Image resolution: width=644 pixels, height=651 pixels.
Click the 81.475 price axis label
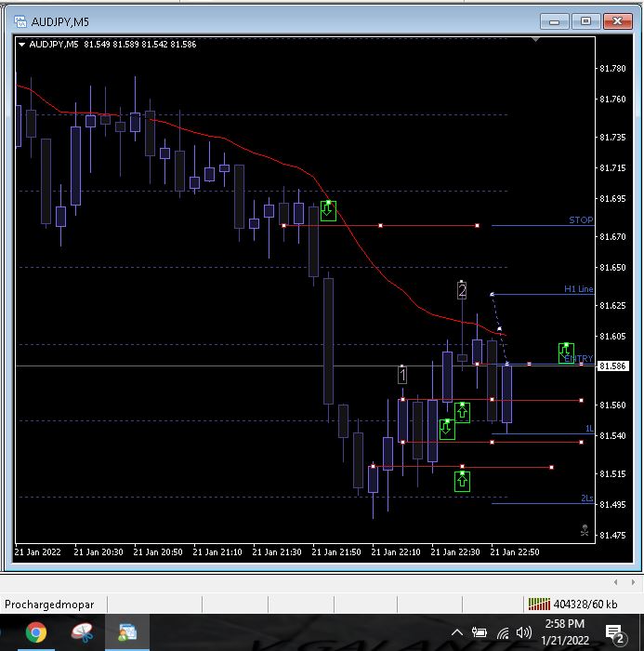coord(613,535)
